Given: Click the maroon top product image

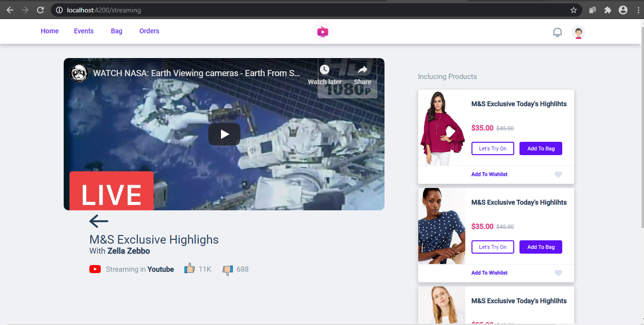Looking at the screenshot, I should click(442, 128).
